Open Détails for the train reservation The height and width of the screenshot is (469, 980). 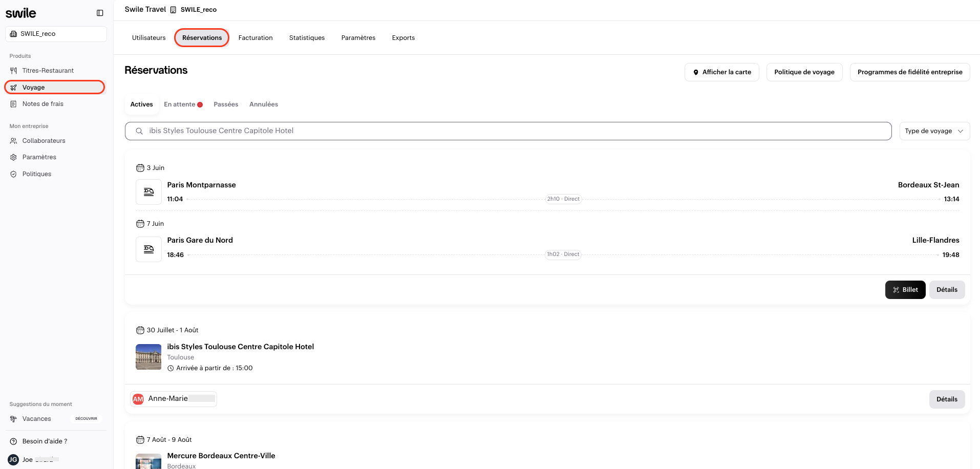pyautogui.click(x=947, y=290)
